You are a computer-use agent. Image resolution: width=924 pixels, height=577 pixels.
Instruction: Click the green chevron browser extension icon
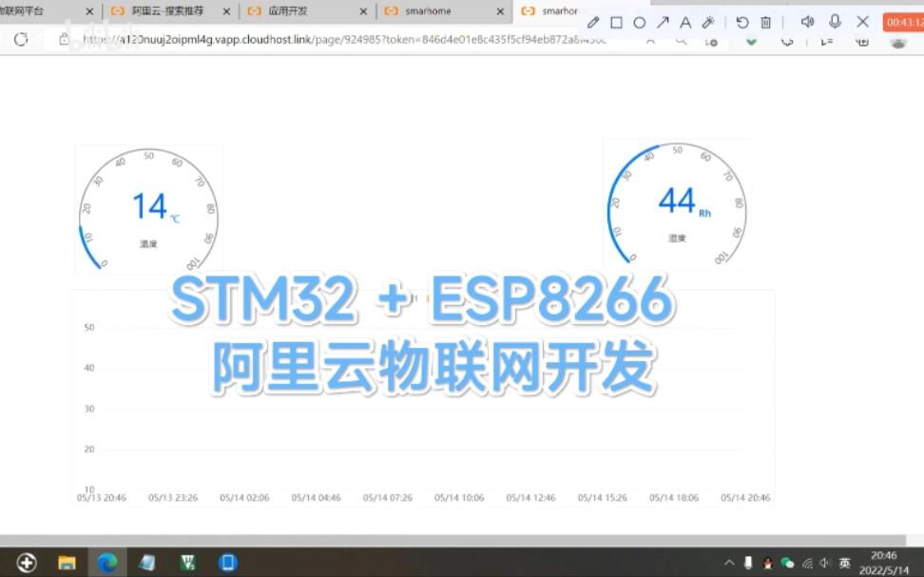click(x=751, y=42)
